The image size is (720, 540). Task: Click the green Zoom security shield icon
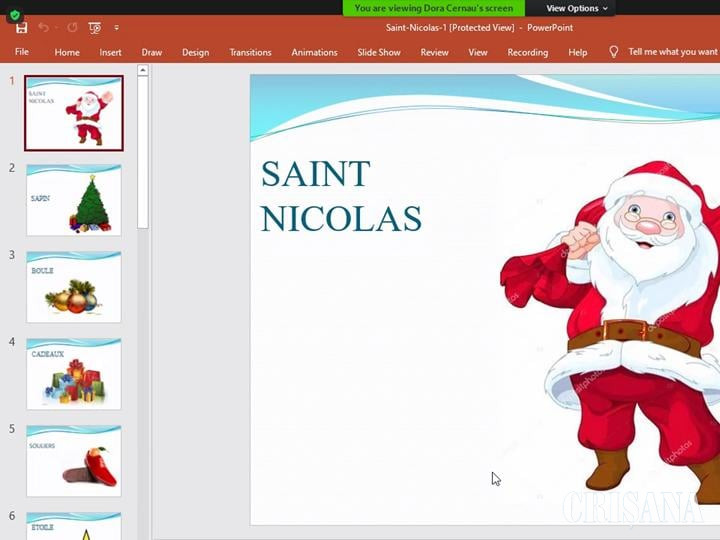(x=14, y=15)
